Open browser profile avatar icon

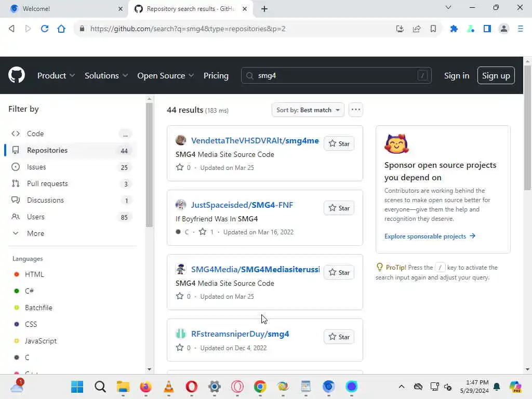(x=504, y=29)
